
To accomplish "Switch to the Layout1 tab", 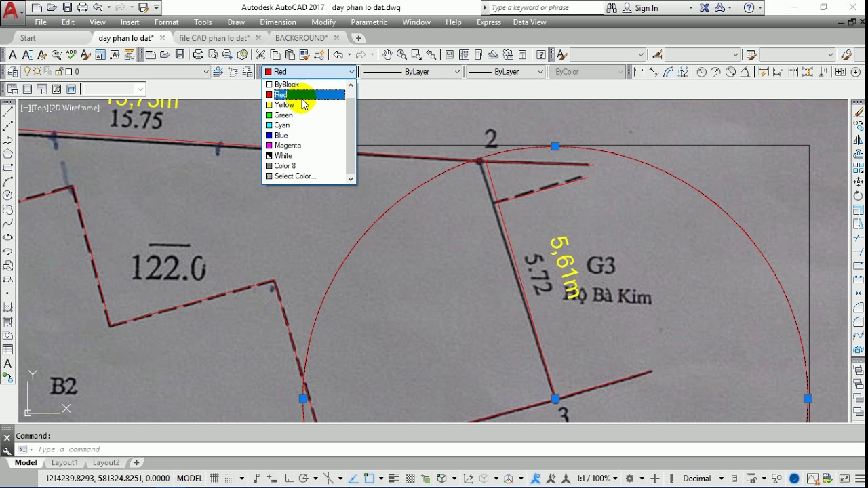I will [x=65, y=463].
